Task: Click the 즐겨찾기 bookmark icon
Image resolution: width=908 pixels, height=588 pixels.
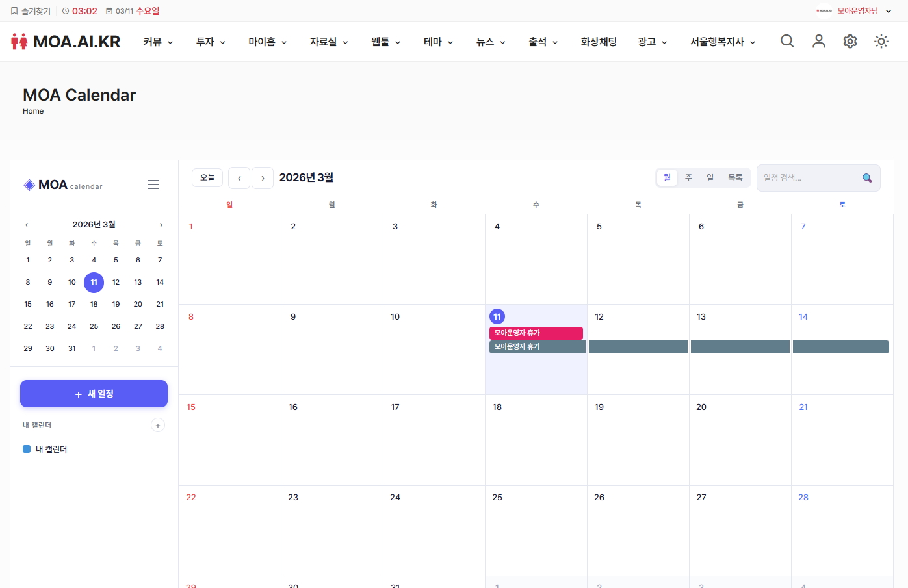Action: (14, 11)
